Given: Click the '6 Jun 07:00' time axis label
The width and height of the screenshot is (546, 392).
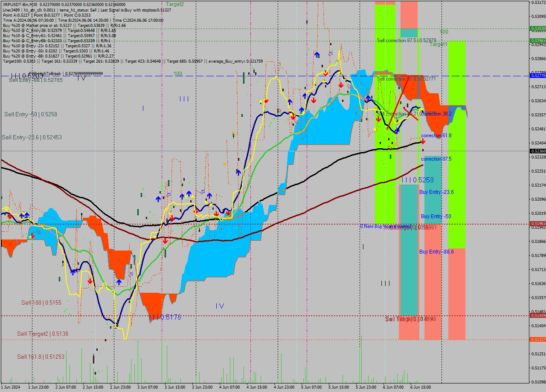Looking at the screenshot, I should pos(394,388).
